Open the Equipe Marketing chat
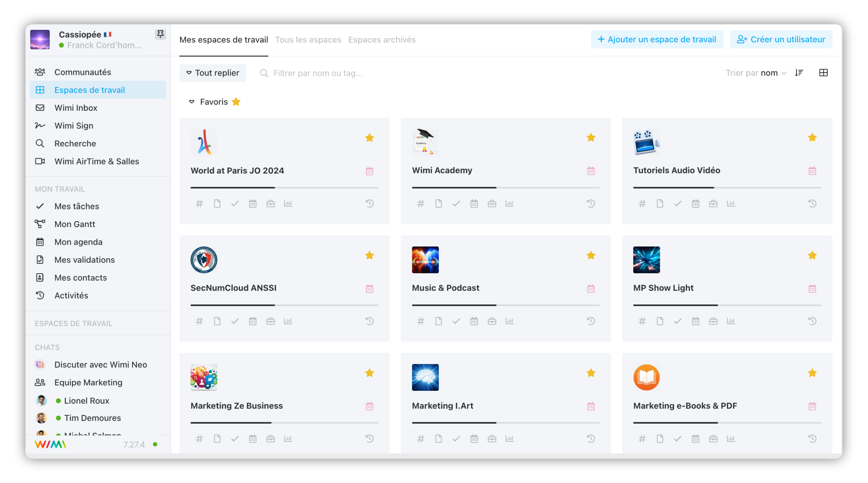 [x=98, y=382]
